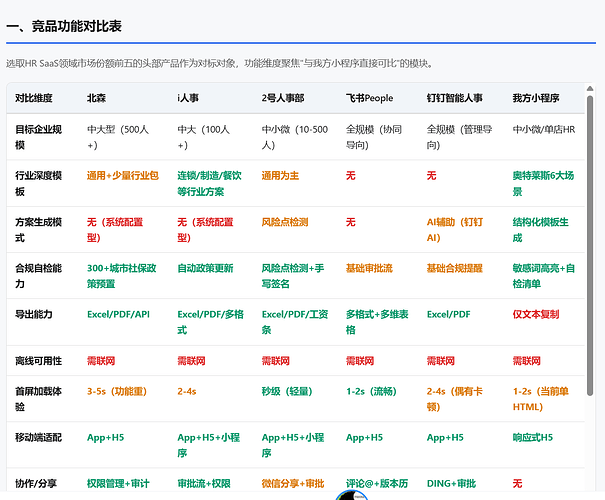Click 无（系统配置型）in the 北森 column
The width and height of the screenshot is (605, 500).
pos(115,230)
